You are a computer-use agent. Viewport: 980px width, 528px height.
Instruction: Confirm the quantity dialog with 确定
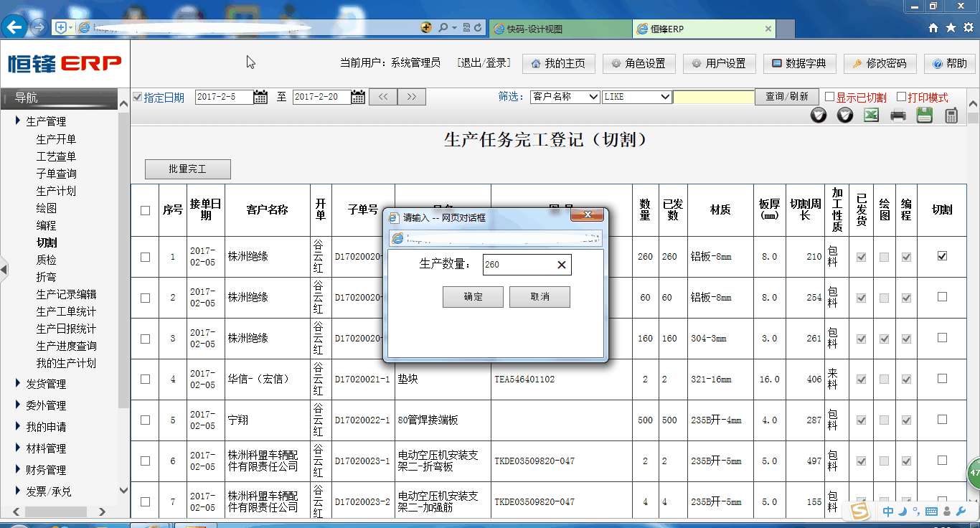473,297
